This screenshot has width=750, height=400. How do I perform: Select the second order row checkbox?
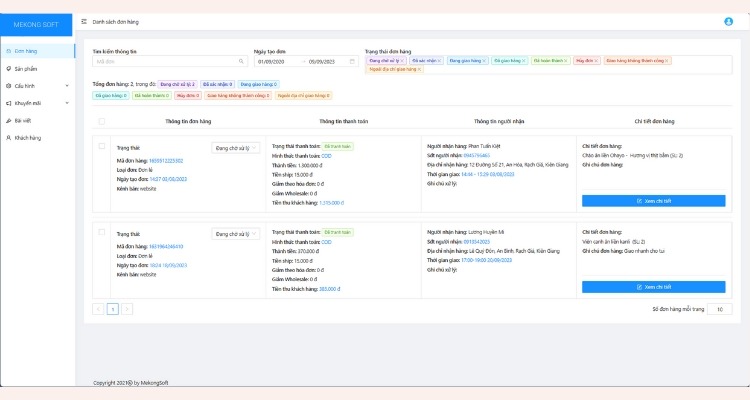click(101, 232)
